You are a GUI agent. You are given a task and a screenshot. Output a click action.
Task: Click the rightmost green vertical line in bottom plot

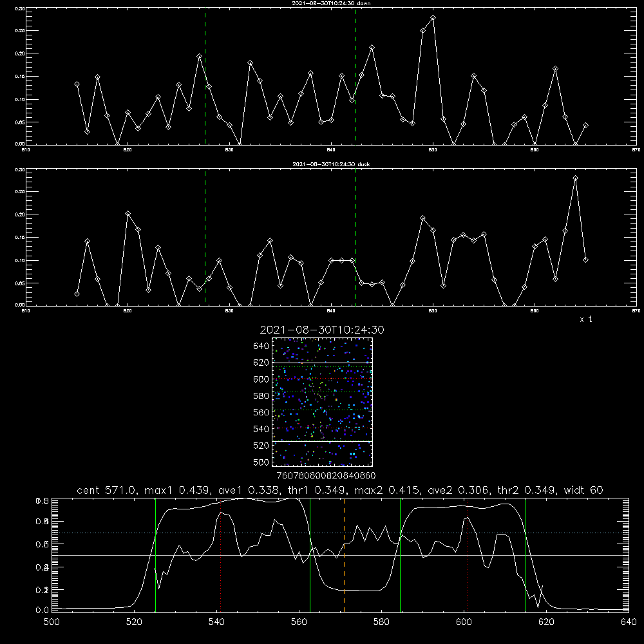pyautogui.click(x=526, y=555)
